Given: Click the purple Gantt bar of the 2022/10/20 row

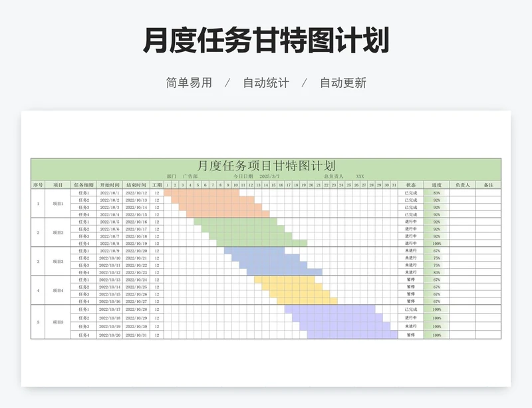Looking at the screenshot, I should tap(352, 335).
